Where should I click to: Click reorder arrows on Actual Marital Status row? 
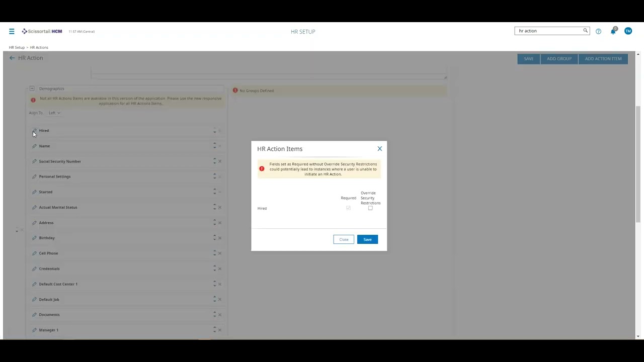(214, 207)
